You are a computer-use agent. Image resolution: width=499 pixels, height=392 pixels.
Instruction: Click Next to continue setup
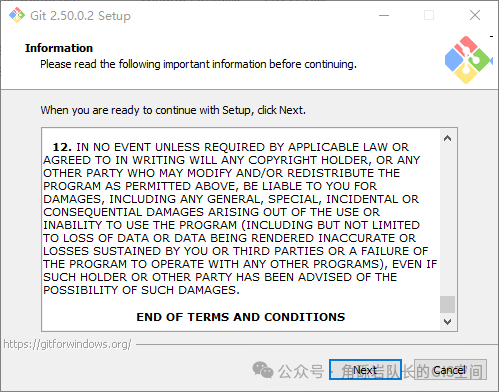[x=365, y=370]
